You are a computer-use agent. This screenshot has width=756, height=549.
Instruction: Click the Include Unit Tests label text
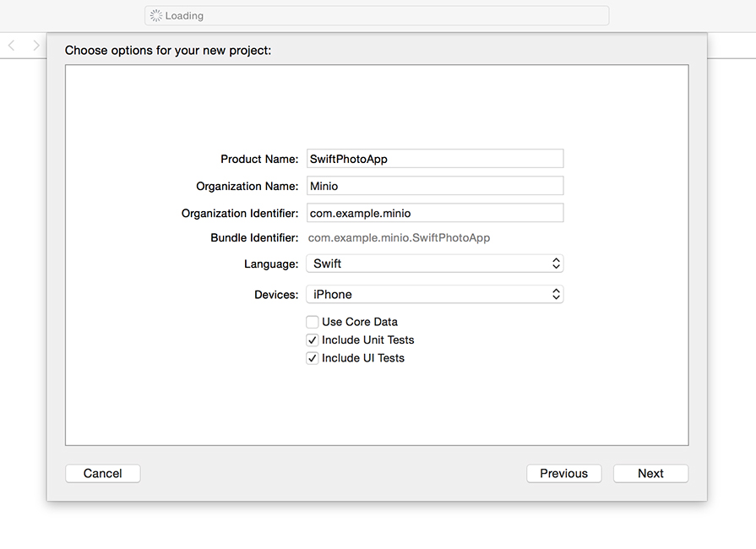(368, 340)
